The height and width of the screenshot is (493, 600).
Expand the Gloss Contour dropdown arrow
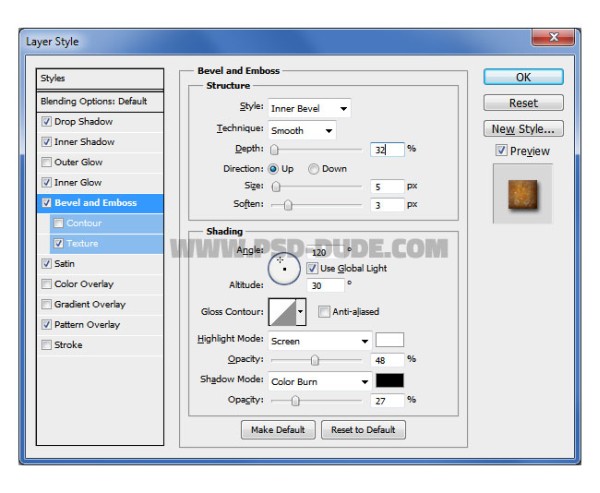301,312
